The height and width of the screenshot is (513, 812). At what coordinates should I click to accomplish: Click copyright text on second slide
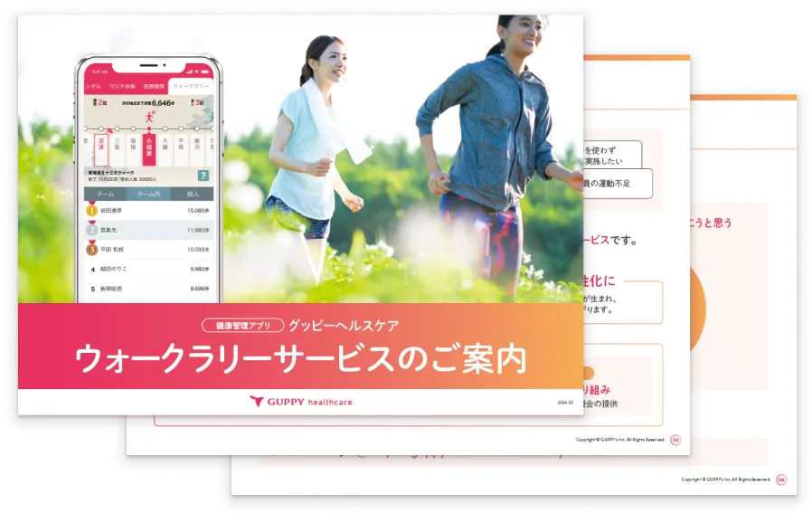(620, 440)
